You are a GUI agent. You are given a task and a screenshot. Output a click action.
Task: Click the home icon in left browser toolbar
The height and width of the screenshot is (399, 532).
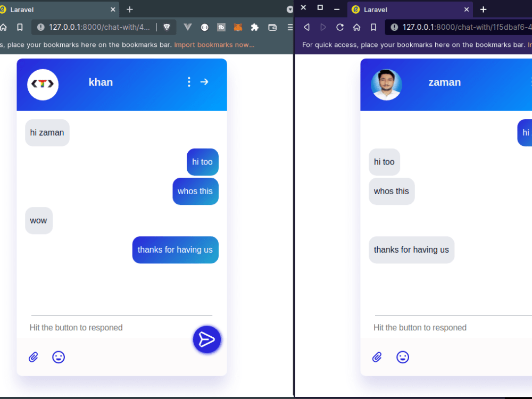point(3,27)
